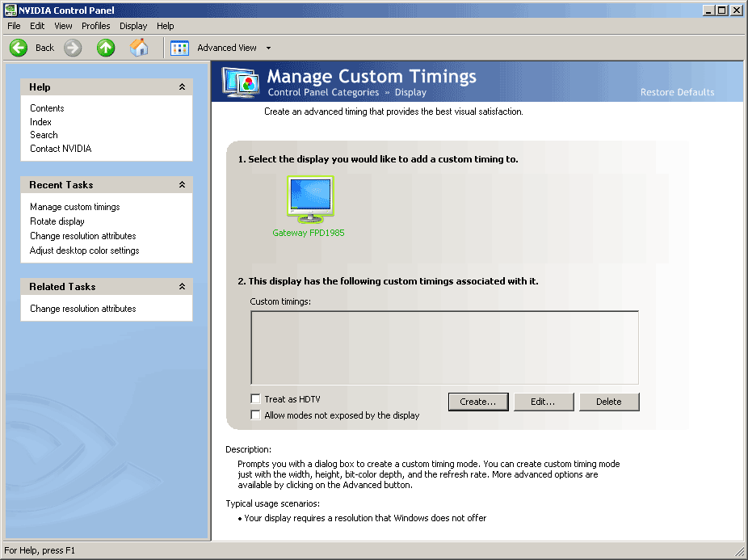
Task: Minimize the NVIDIA Control Panel window
Action: point(709,10)
